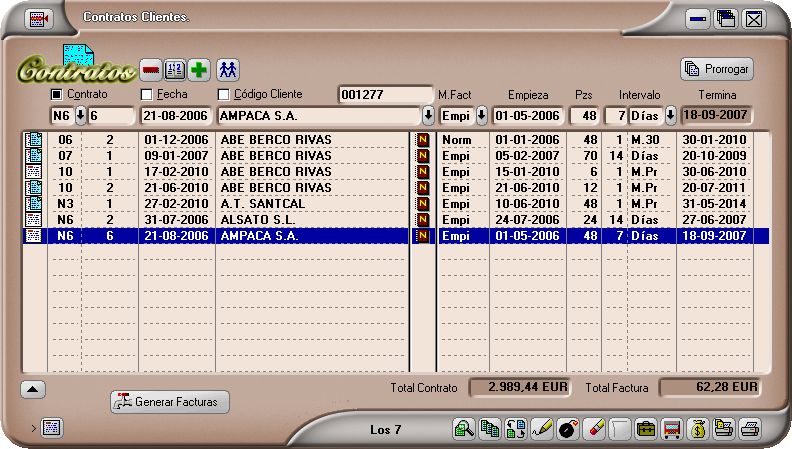
Task: Click the magnifying glass search icon
Action: click(464, 428)
